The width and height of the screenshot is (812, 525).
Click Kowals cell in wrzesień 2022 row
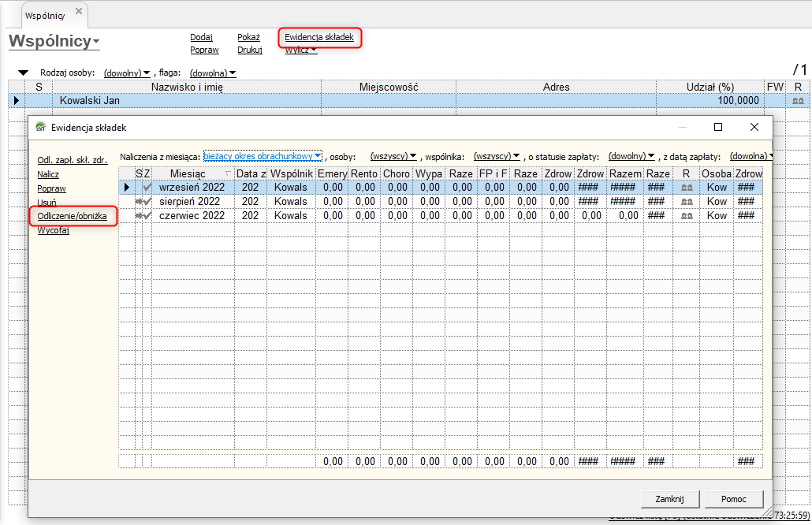click(291, 187)
